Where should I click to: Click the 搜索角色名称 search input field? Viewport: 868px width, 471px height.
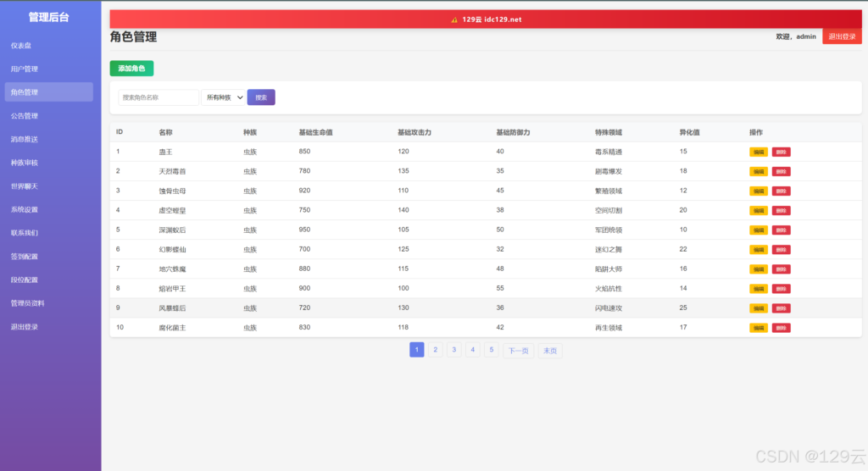(159, 97)
